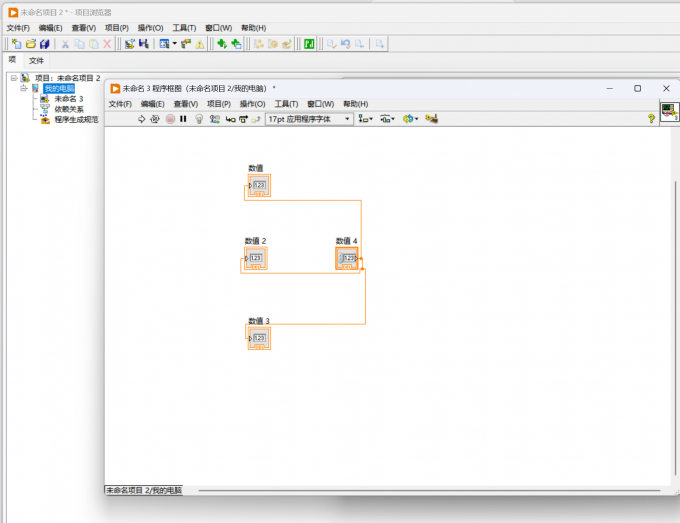This screenshot has width=680, height=523.
Task: Click the Abort Execution red stop icon
Action: [x=170, y=119]
